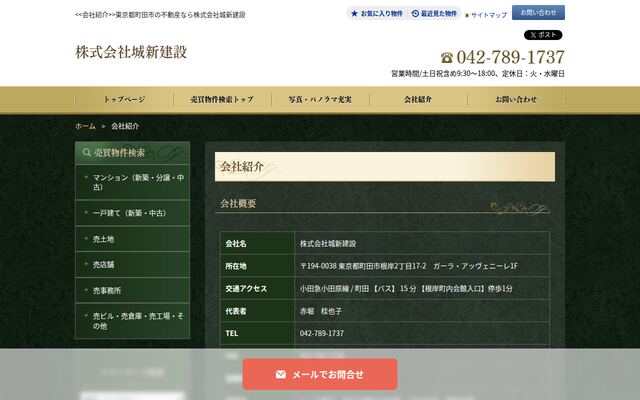Click the 会社名 row label
Image resolution: width=640 pixels, height=400 pixels.
click(236, 244)
